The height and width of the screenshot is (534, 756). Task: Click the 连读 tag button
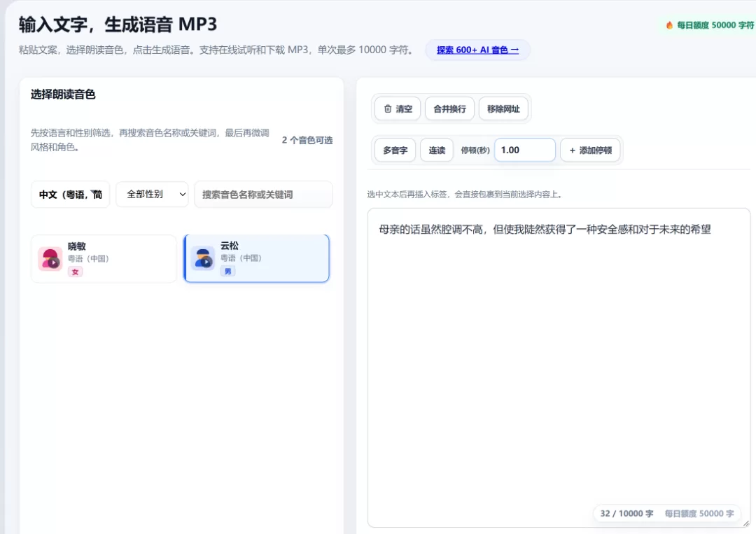coord(437,150)
